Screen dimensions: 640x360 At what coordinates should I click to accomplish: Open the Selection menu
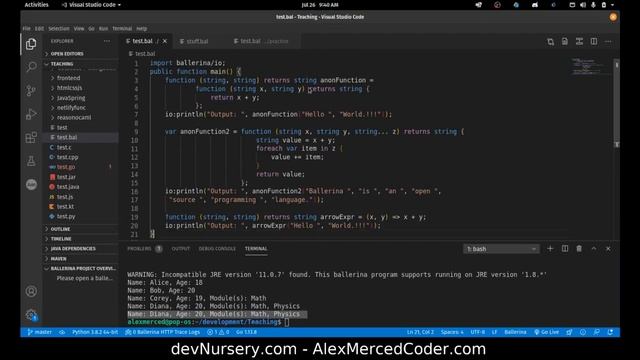click(59, 29)
